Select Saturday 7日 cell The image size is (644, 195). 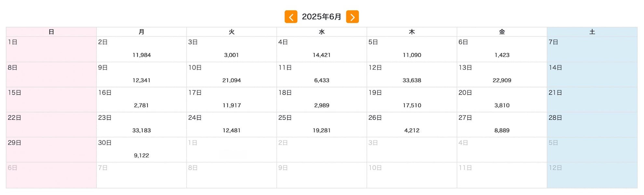pos(592,49)
